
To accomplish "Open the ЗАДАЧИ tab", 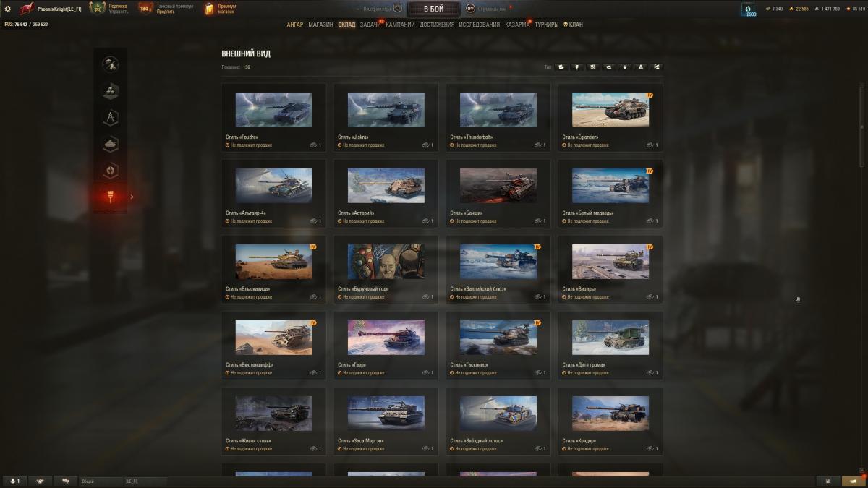I will [370, 25].
